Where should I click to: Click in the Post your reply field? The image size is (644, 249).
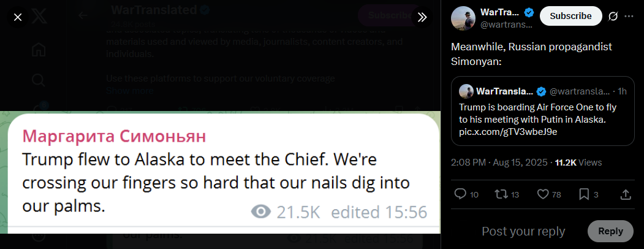coord(523,231)
